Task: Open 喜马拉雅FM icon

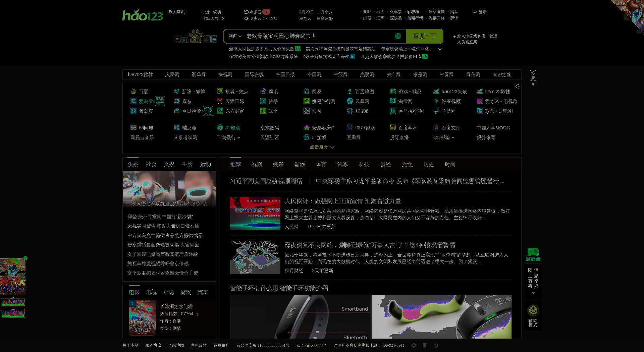Action: pyautogui.click(x=393, y=111)
